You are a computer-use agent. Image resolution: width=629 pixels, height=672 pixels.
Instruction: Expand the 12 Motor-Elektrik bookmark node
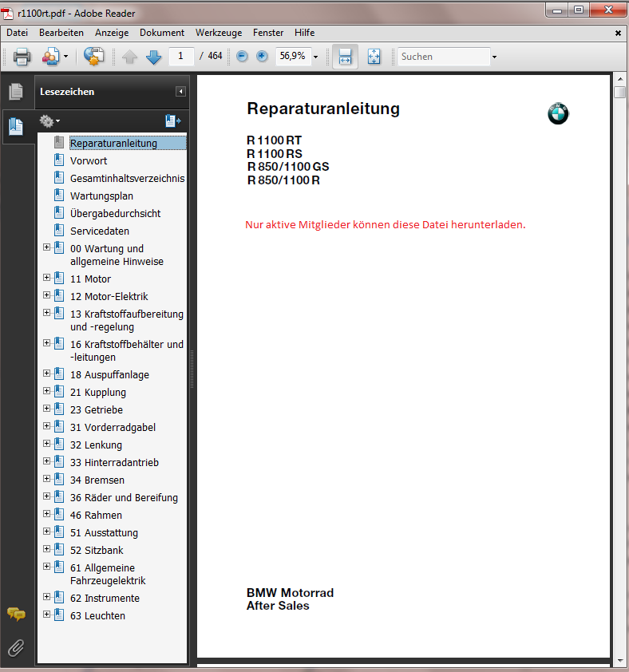click(47, 295)
